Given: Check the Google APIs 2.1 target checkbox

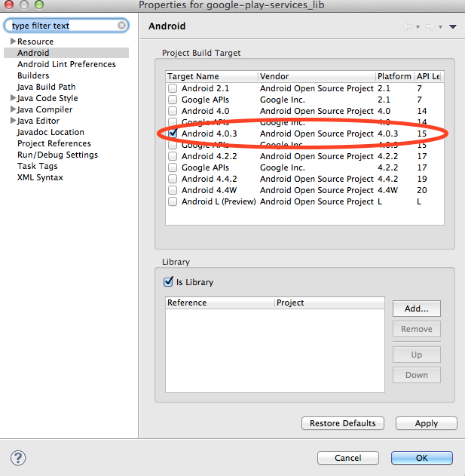Looking at the screenshot, I should [173, 100].
